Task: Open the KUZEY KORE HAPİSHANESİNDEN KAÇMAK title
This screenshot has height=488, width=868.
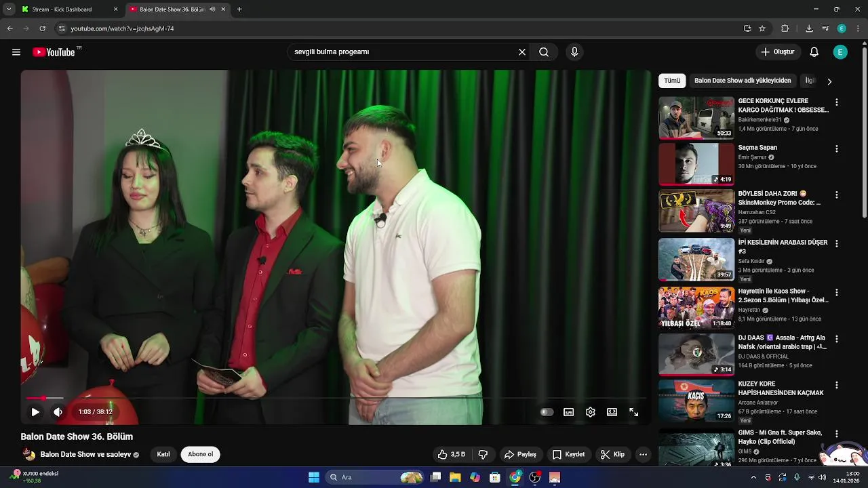Action: pyautogui.click(x=781, y=388)
